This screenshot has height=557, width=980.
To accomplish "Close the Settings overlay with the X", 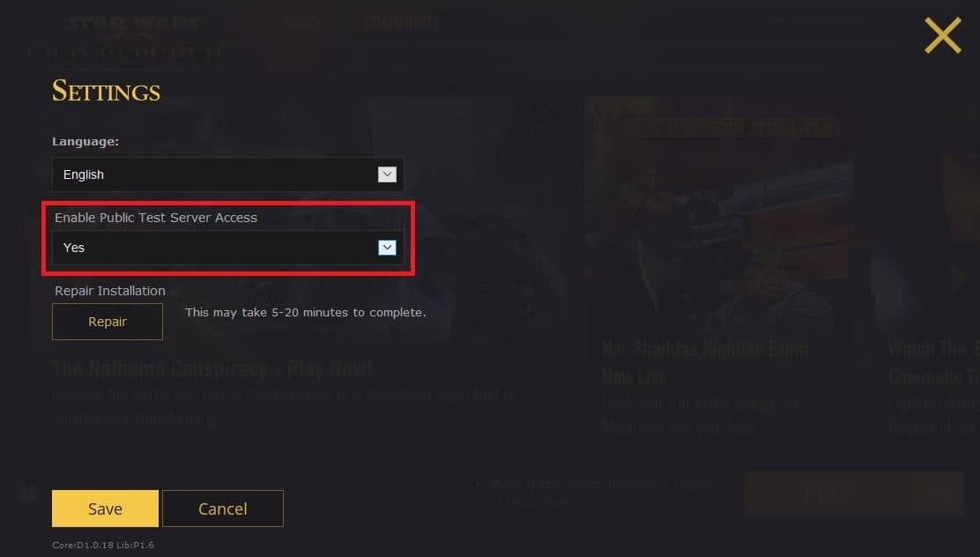I will (x=942, y=35).
